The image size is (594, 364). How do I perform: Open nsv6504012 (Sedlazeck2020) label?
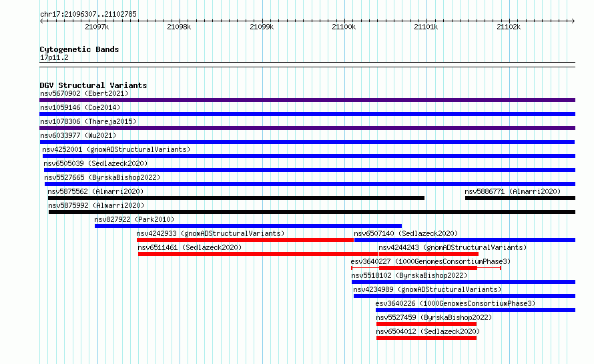point(428,331)
